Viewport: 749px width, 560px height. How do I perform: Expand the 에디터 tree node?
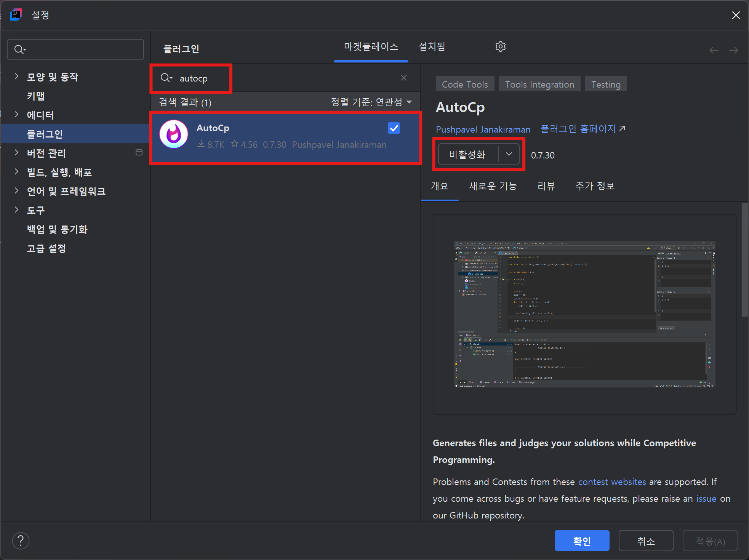click(16, 114)
